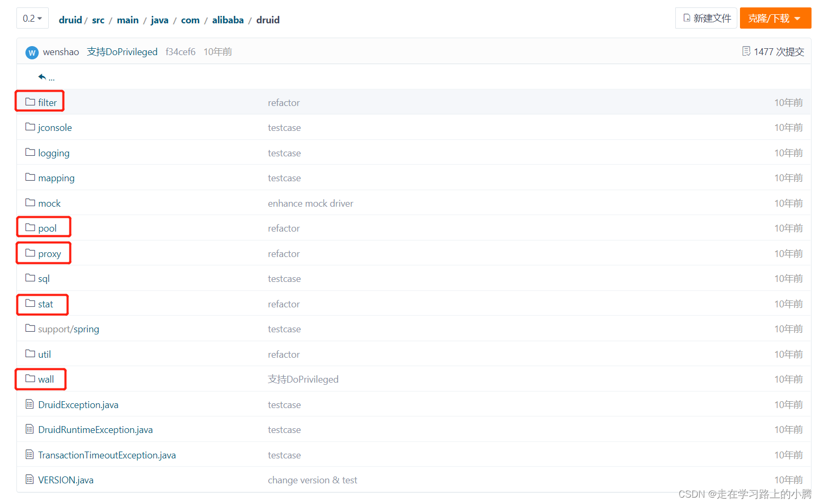Open the wall folder

(46, 379)
